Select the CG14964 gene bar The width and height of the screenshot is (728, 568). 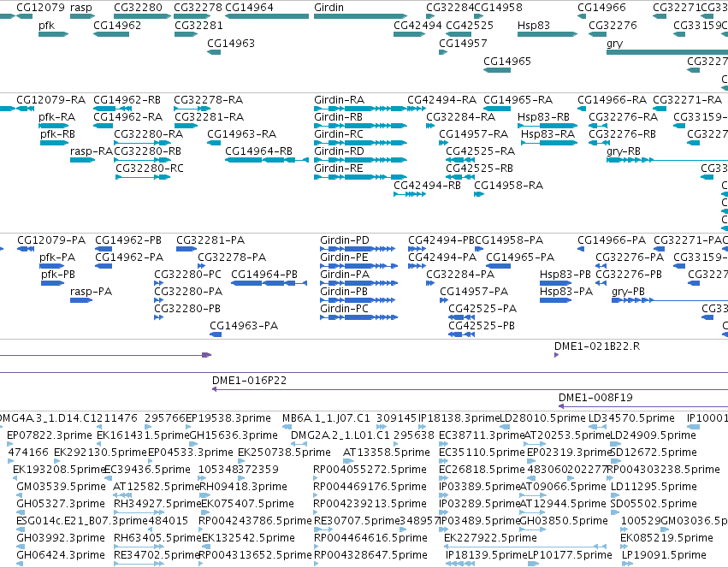[267, 16]
